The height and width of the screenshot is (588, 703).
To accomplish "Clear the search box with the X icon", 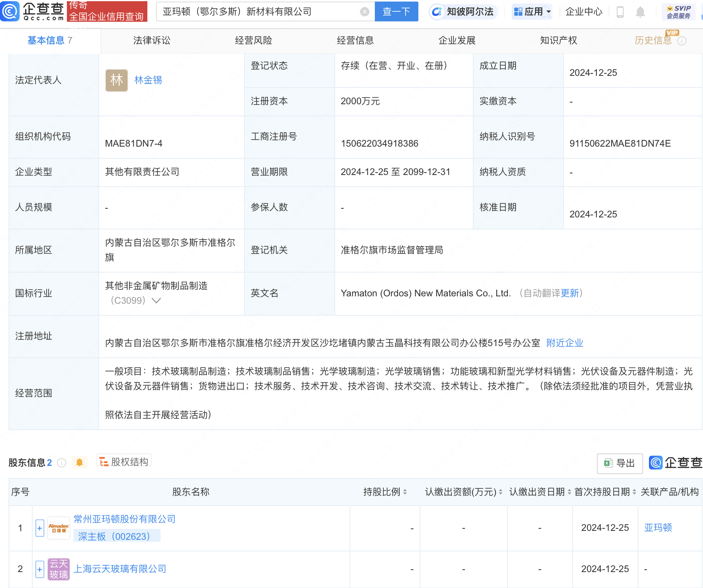I will 365,12.
